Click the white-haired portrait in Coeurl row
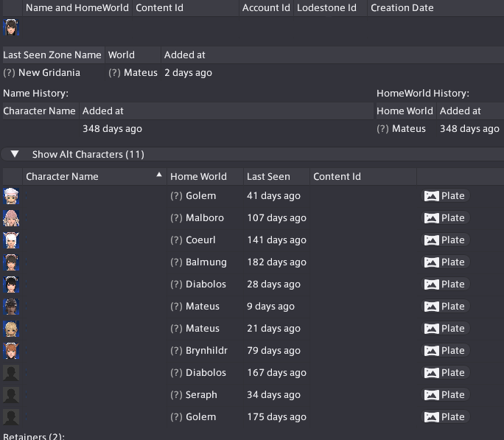The height and width of the screenshot is (440, 504). coord(11,240)
